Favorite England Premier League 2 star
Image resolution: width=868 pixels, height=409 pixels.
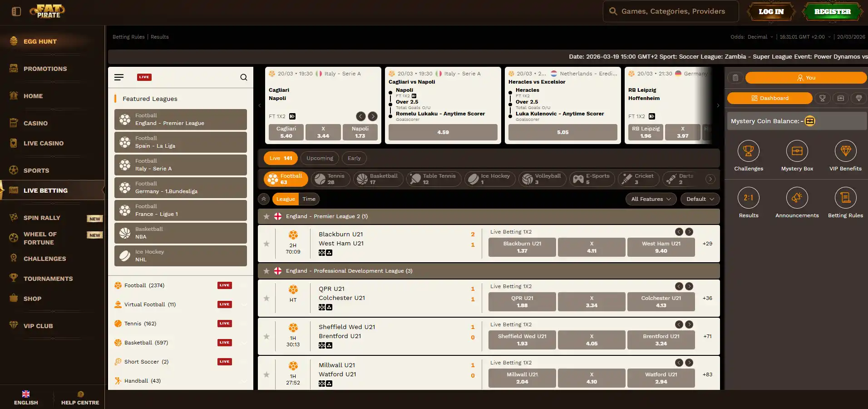click(x=266, y=216)
